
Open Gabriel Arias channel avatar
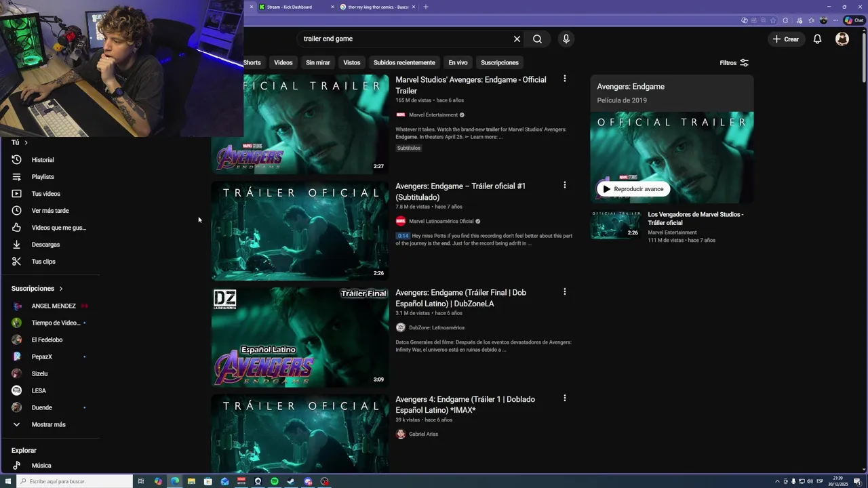tap(401, 434)
